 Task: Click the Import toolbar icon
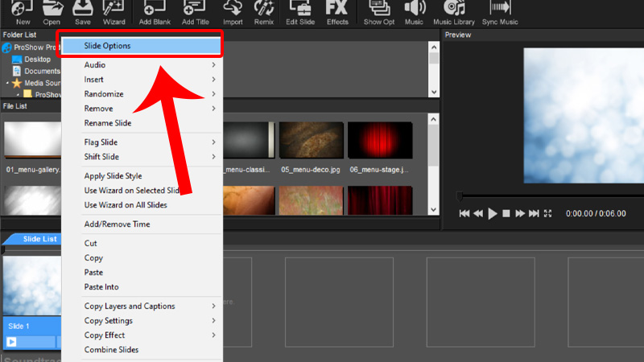(x=233, y=11)
